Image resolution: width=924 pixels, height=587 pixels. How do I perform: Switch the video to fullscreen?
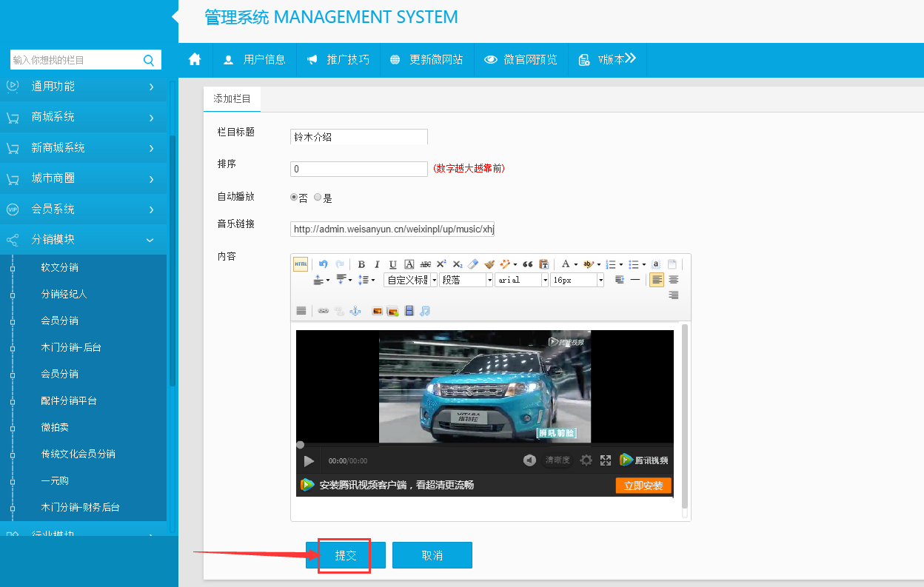606,460
